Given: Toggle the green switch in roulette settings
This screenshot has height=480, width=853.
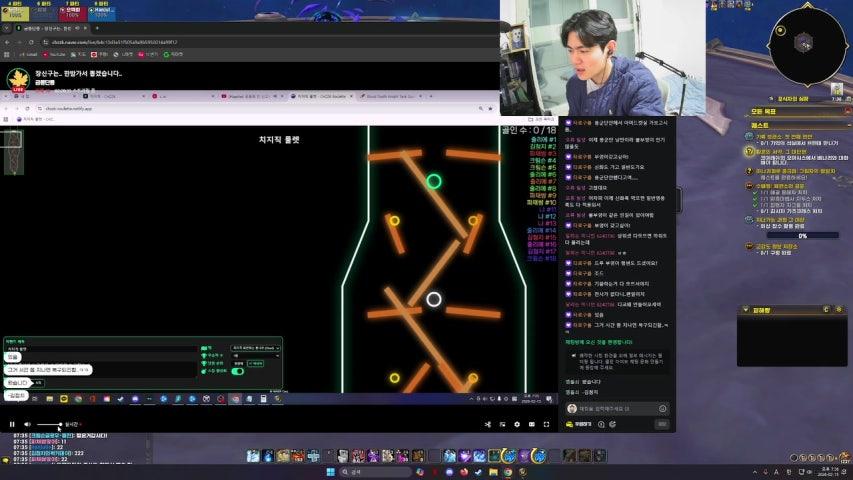Looking at the screenshot, I should coord(238,371).
